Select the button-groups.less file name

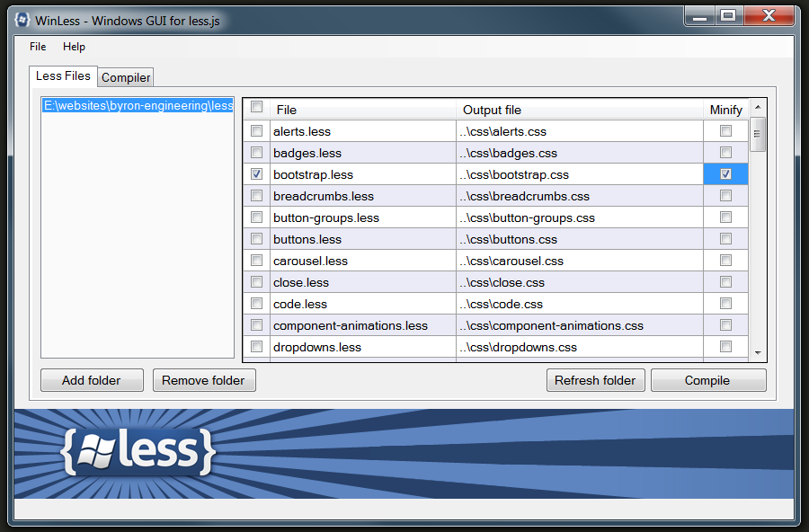coord(326,218)
